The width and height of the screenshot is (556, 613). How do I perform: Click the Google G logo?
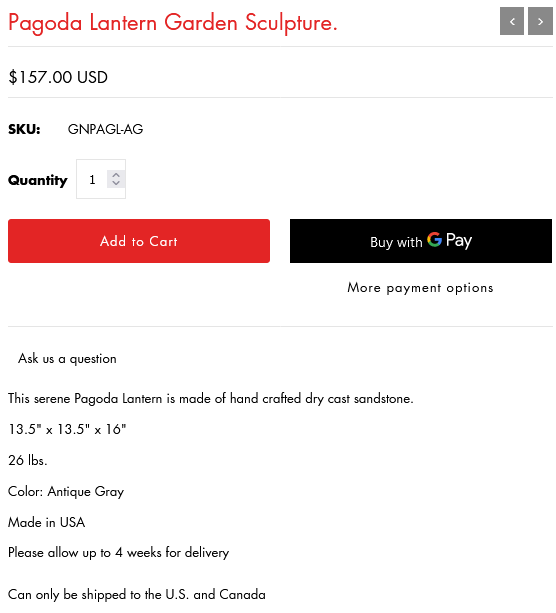pyautogui.click(x=434, y=239)
